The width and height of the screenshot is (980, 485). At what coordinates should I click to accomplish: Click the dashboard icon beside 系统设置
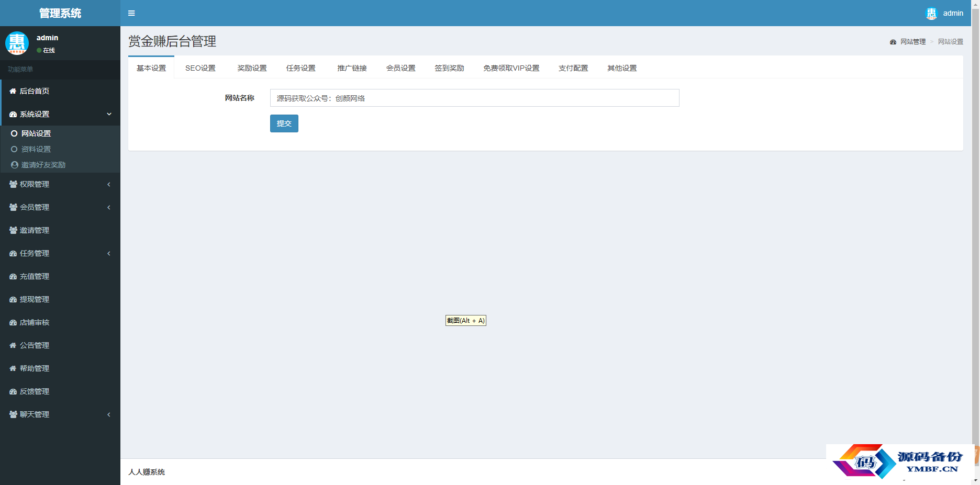13,114
